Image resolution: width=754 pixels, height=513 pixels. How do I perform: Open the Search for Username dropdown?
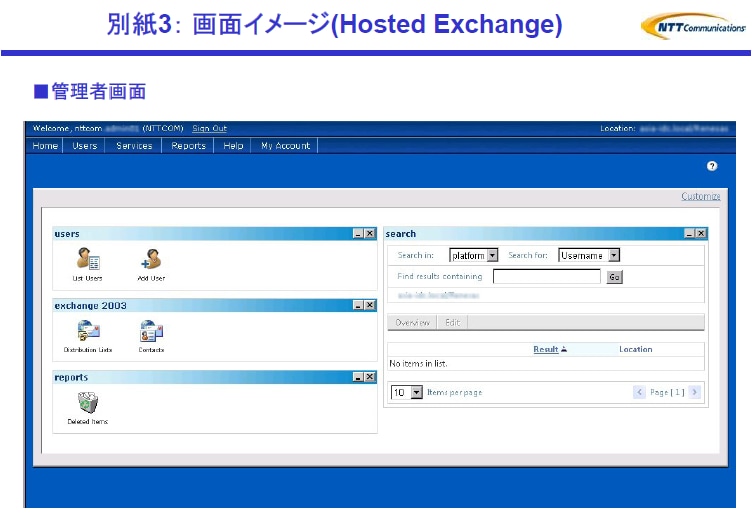[x=589, y=255]
